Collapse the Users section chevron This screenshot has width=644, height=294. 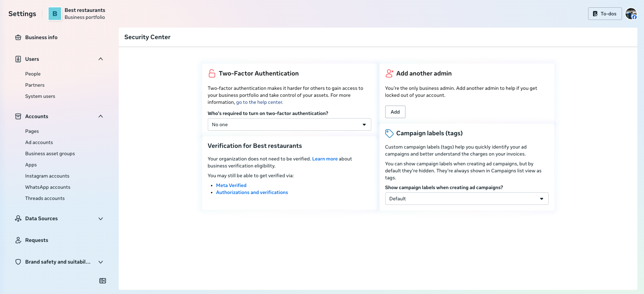[101, 59]
